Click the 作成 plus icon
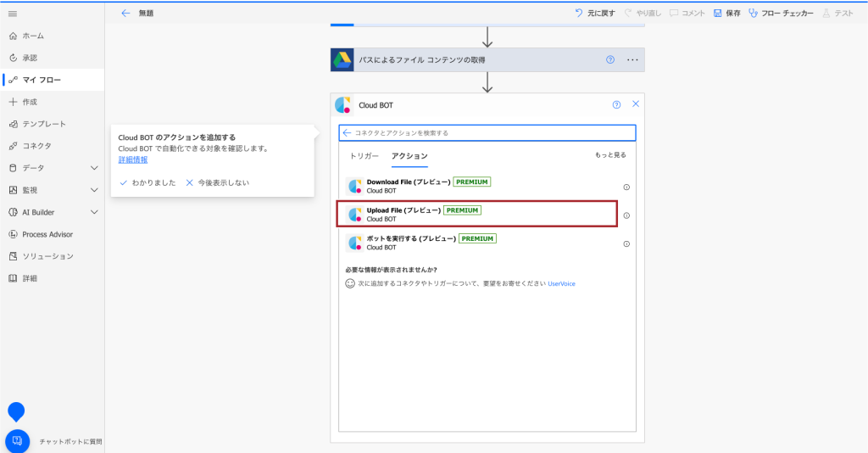 [x=14, y=102]
